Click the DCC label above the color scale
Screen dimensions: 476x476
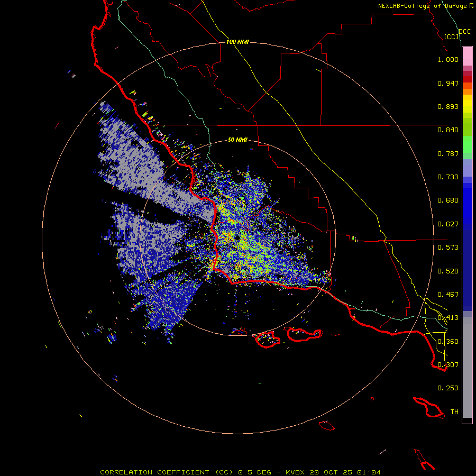464,32
